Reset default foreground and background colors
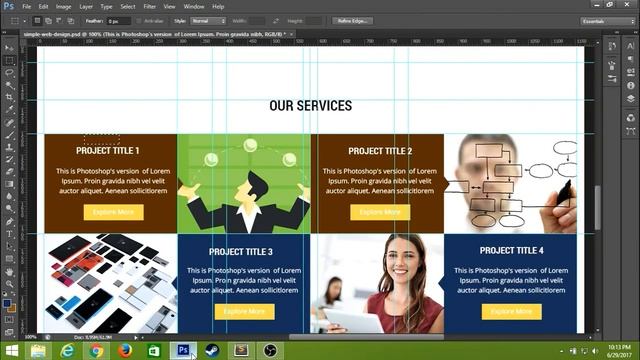This screenshot has width=640, height=360. coord(4,293)
